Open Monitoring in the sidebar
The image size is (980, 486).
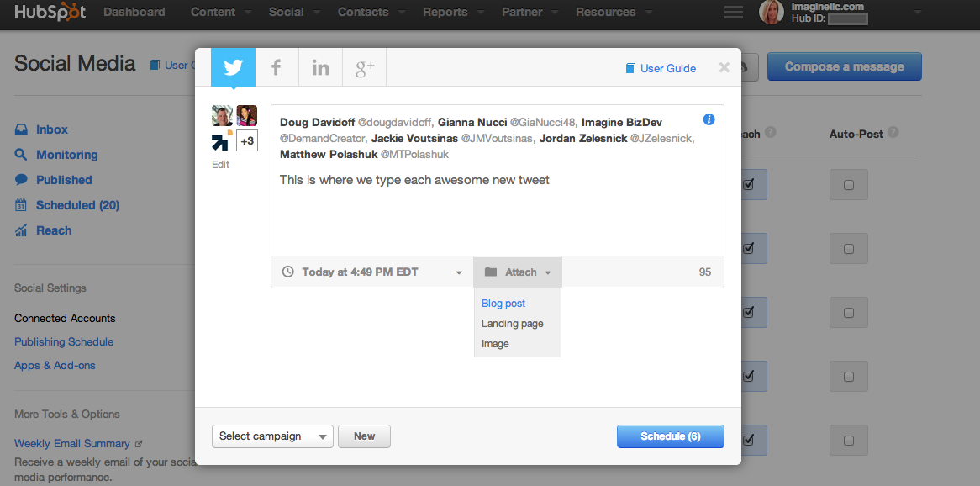[67, 155]
